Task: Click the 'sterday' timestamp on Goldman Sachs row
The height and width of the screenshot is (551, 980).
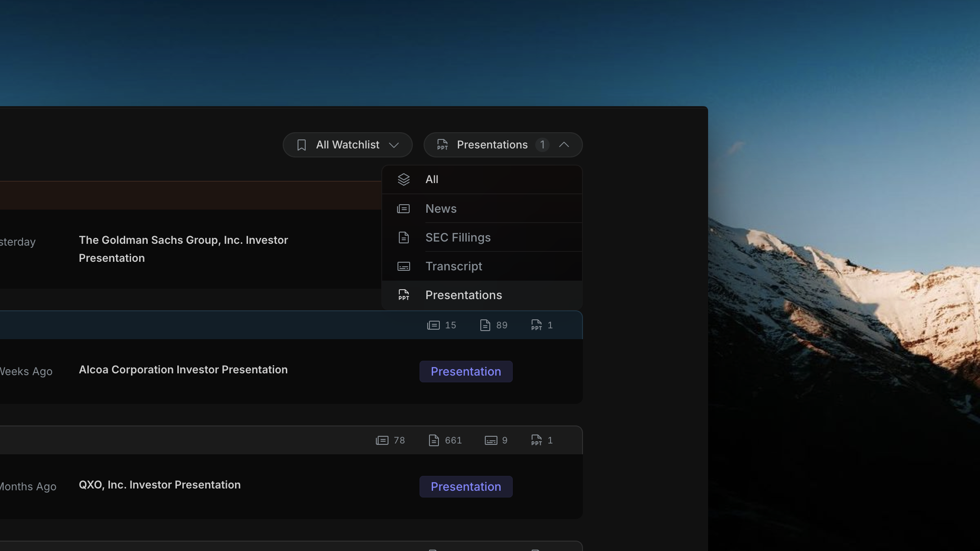Action: click(x=18, y=242)
